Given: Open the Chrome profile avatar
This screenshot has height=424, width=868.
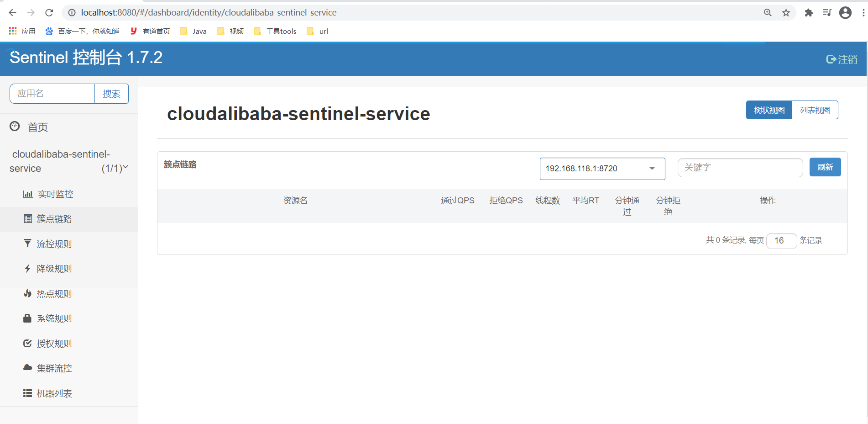Looking at the screenshot, I should click(x=845, y=13).
